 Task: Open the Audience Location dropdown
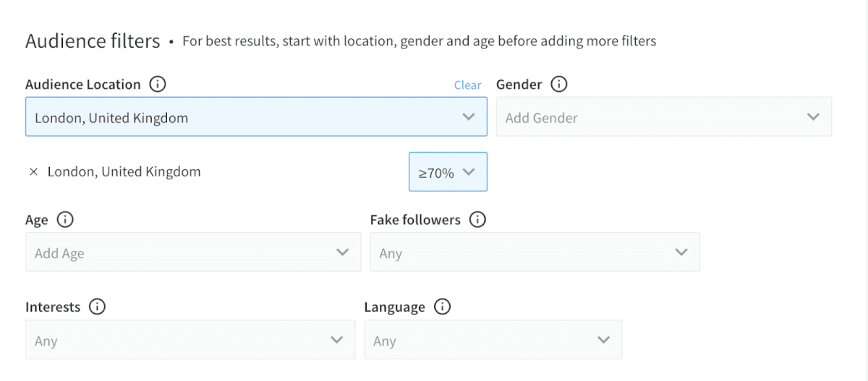click(246, 117)
